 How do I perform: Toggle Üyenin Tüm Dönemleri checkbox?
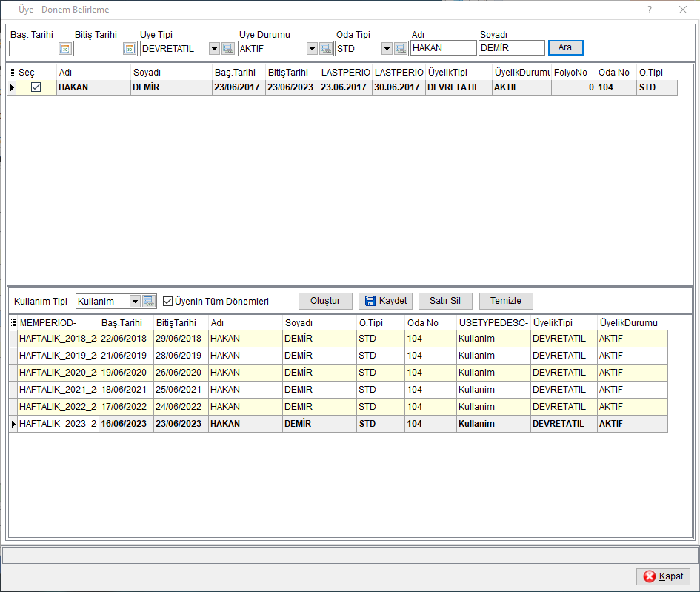tap(168, 302)
